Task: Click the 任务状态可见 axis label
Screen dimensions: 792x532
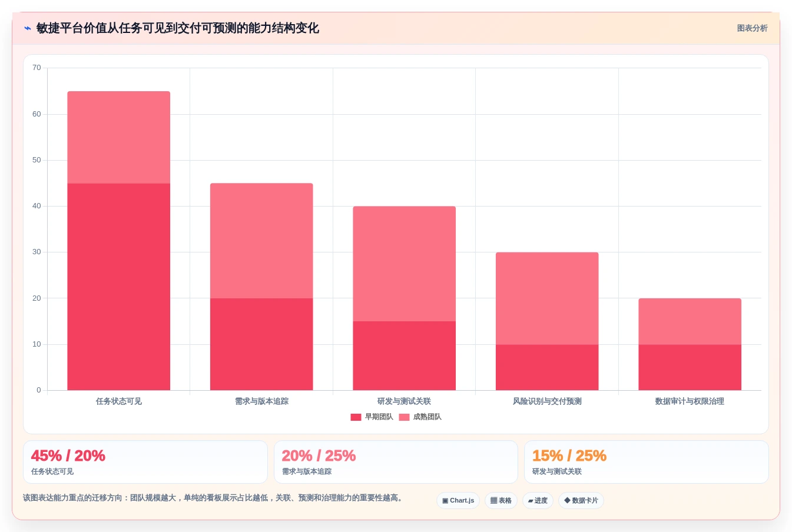Action: tap(119, 401)
